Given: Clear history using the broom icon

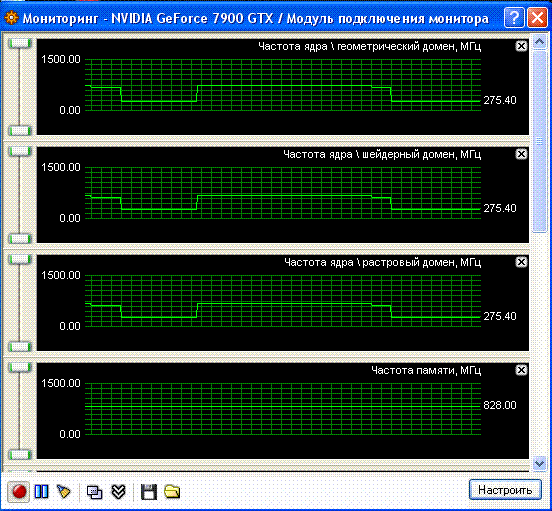Looking at the screenshot, I should 64,492.
